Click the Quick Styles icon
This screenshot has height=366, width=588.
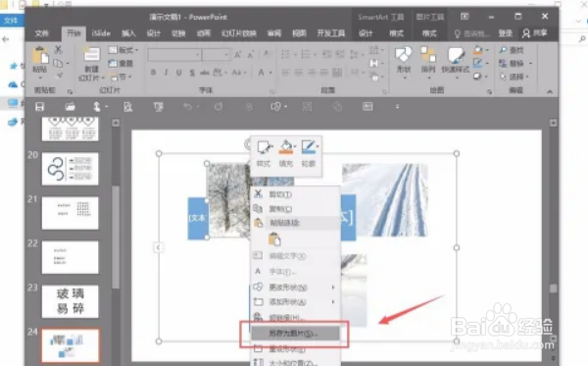click(x=456, y=55)
